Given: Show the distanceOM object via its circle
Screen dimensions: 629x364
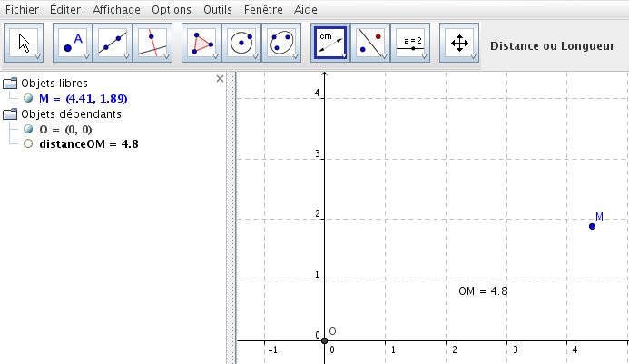Looking at the screenshot, I should pyautogui.click(x=29, y=143).
